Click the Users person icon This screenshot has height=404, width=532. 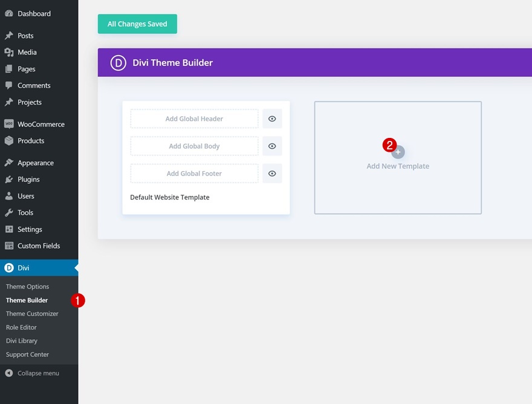pyautogui.click(x=9, y=196)
